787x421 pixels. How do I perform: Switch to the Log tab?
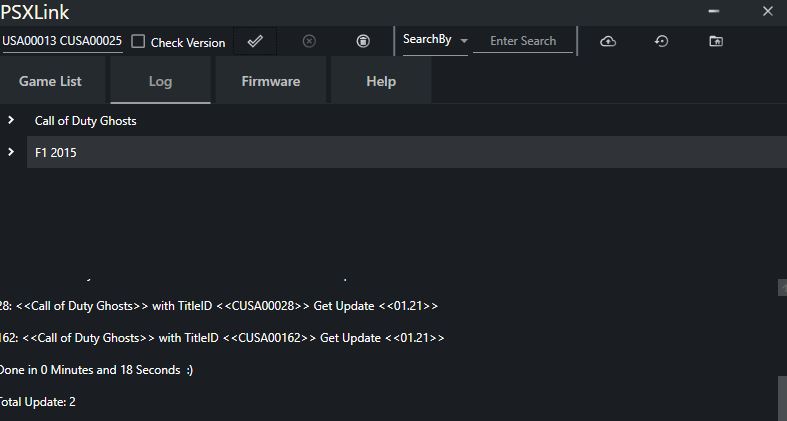pos(160,81)
